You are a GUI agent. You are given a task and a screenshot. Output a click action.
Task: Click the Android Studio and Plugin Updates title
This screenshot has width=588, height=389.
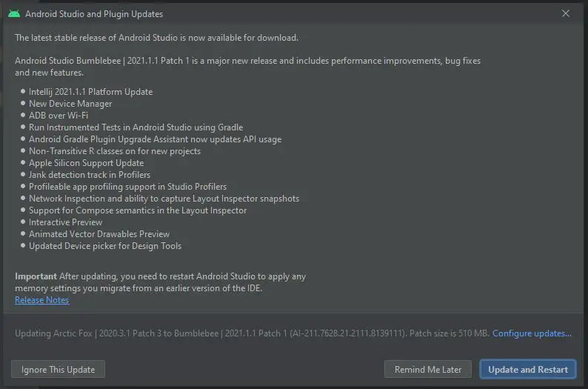[x=94, y=14]
